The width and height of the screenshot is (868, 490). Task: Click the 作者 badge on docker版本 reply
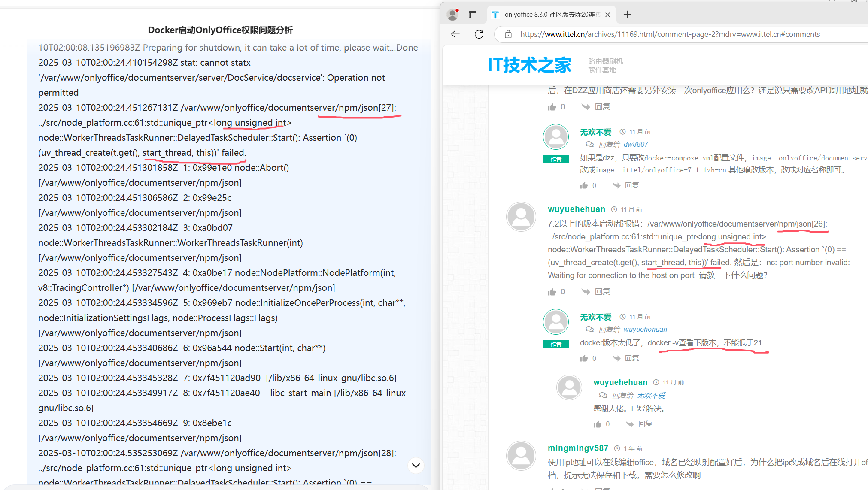click(556, 344)
